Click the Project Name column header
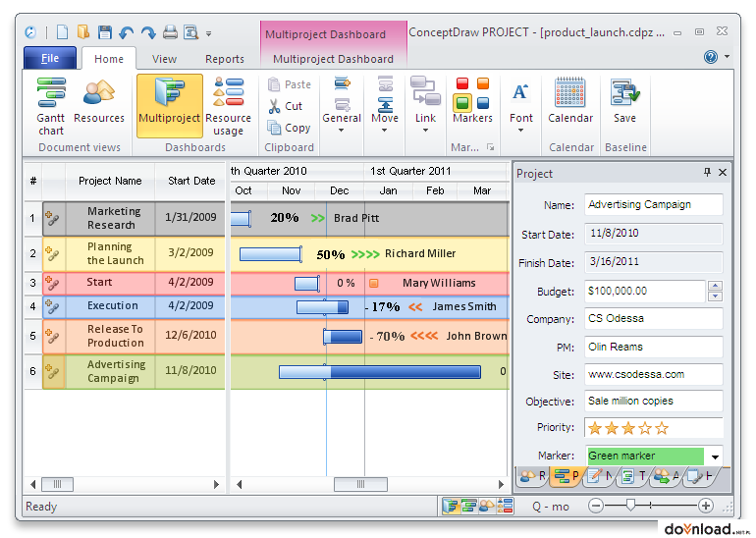Screen dimensions: 756x538 pos(110,181)
